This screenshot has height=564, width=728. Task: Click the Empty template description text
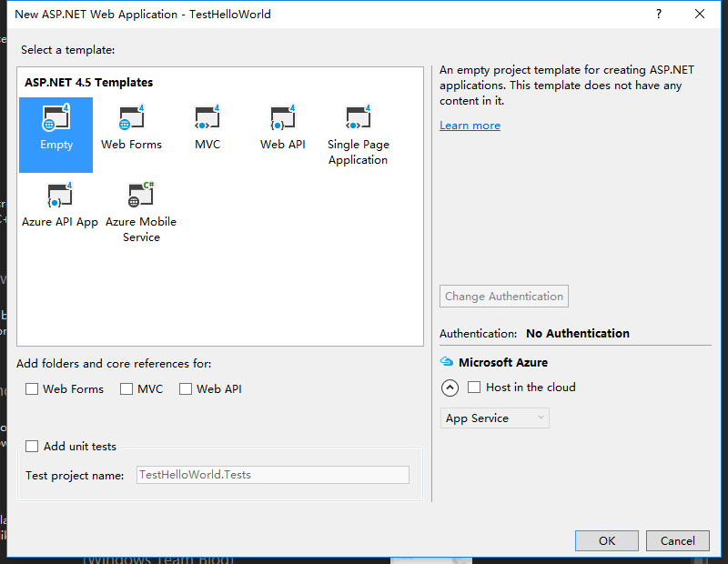[567, 86]
